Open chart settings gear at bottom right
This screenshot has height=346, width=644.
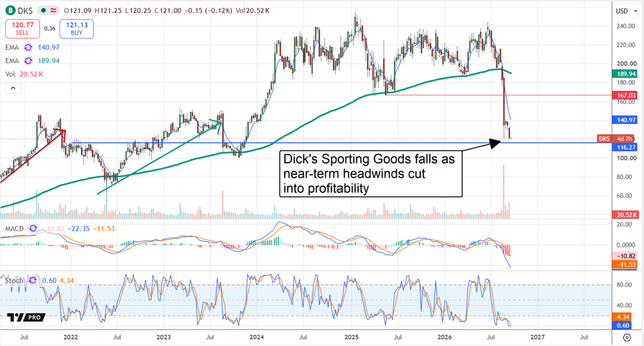[x=627, y=337]
